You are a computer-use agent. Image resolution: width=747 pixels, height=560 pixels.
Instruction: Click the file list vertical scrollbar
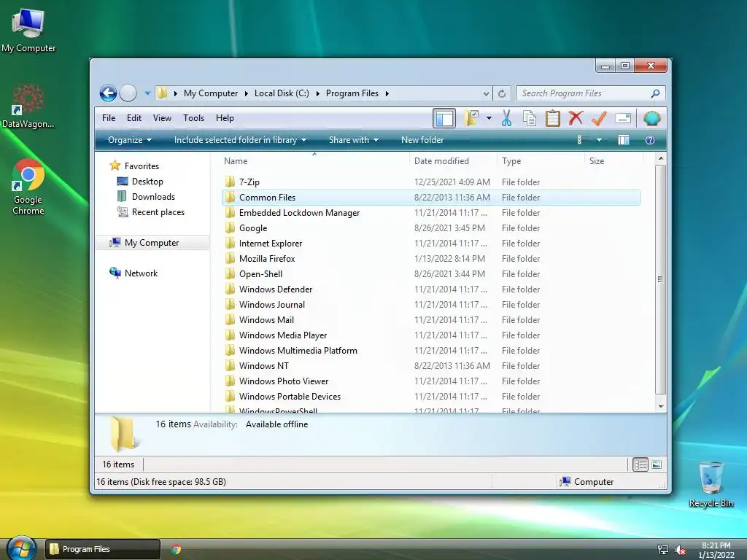(x=660, y=279)
